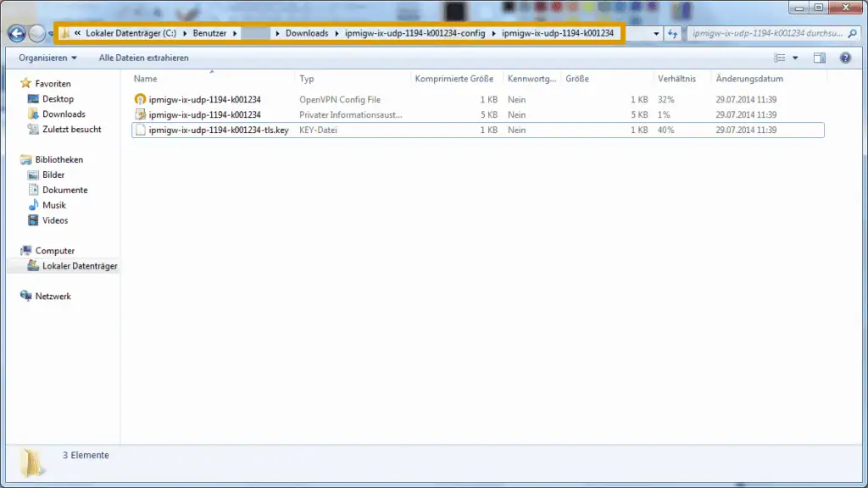
Task: Click Alle Dateien extrahieren
Action: [143, 58]
